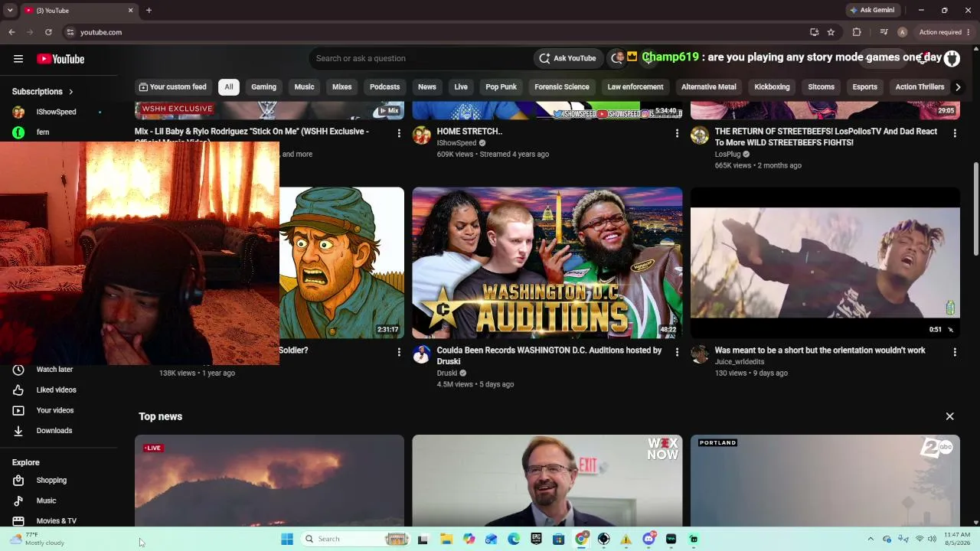
Task: Expand the Subscriptions section
Action: (x=43, y=92)
